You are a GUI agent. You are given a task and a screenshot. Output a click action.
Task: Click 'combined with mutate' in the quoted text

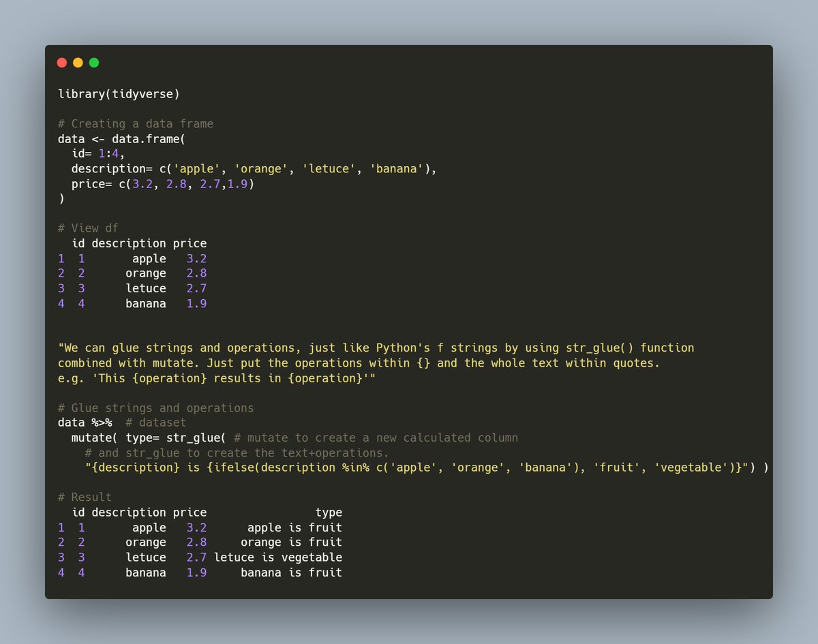pos(125,363)
